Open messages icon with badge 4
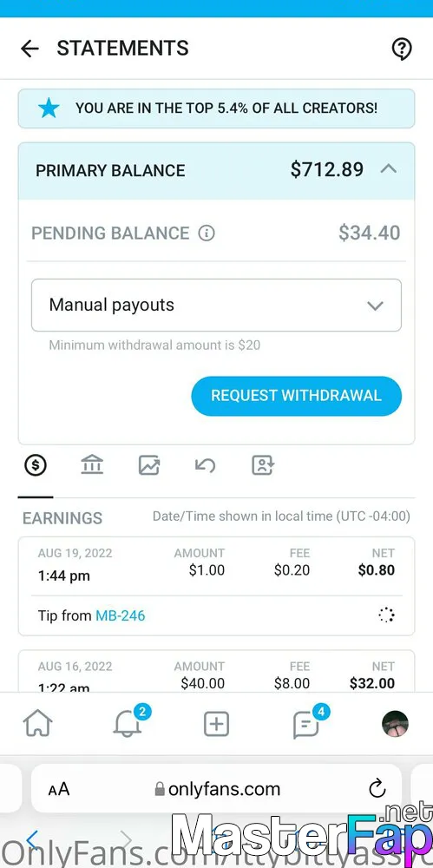Viewport: 433px width, 868px height. [307, 722]
